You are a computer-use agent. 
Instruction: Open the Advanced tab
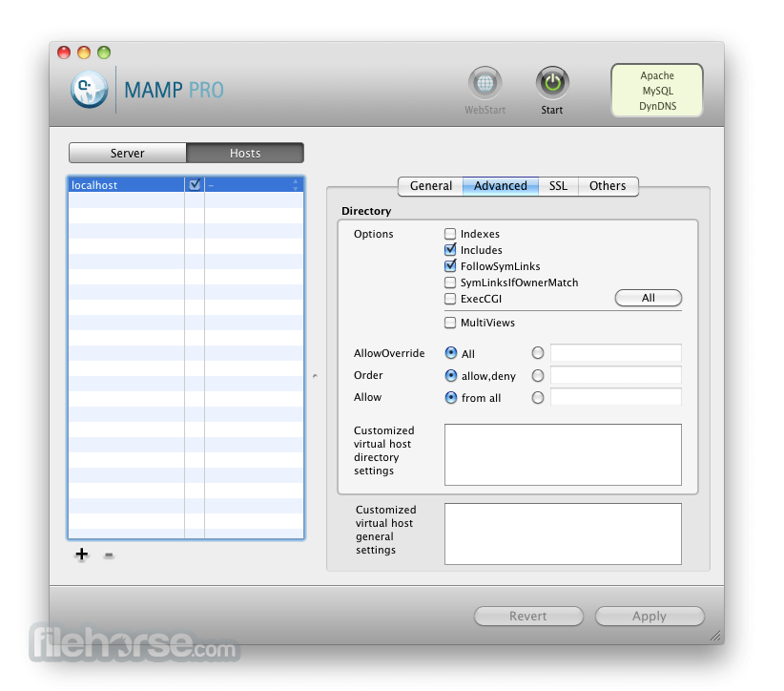point(501,185)
